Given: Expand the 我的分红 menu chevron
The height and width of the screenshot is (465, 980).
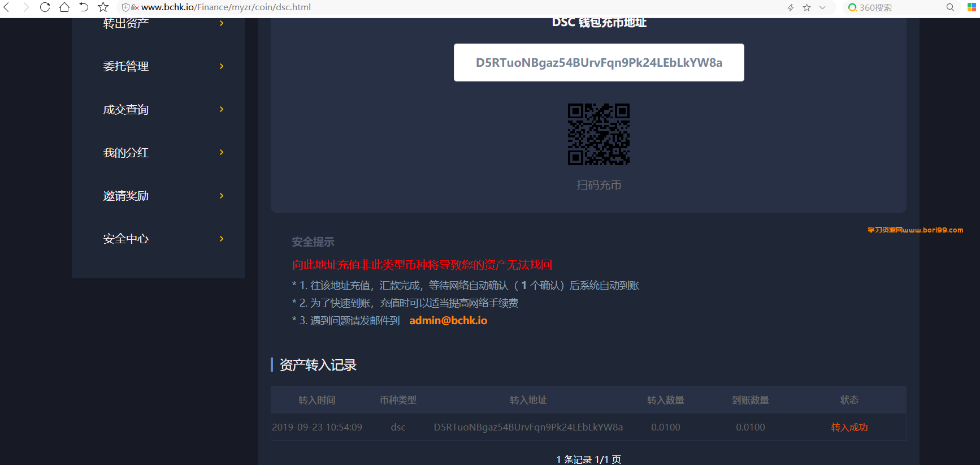Looking at the screenshot, I should (x=222, y=152).
